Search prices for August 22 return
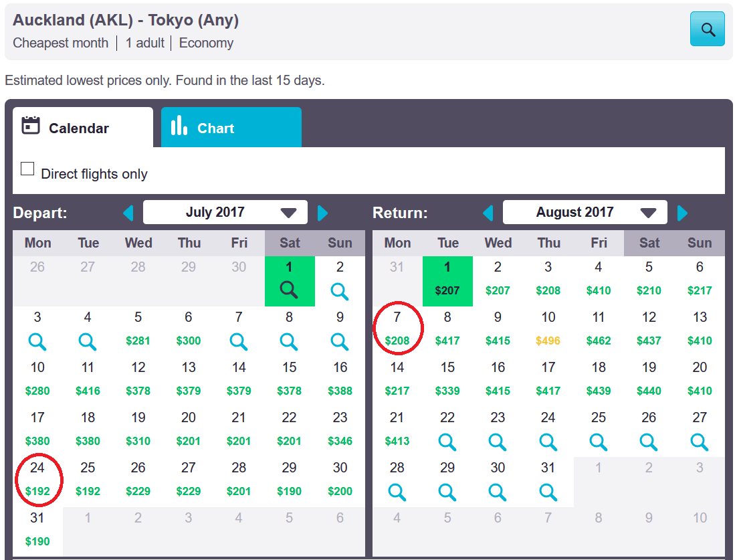Image resolution: width=735 pixels, height=560 pixels. point(447,442)
